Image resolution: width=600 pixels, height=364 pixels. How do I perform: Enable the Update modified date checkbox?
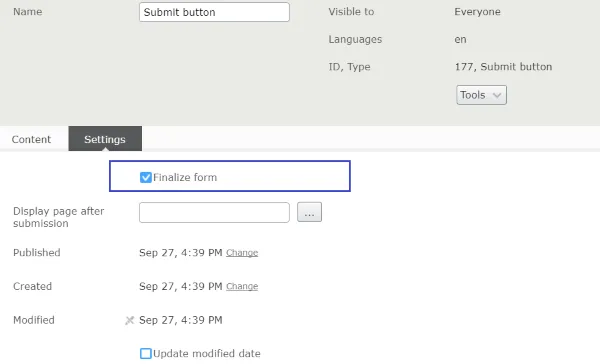(x=145, y=353)
